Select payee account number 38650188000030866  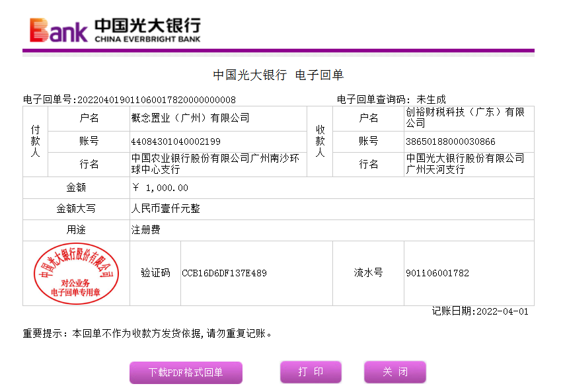[x=450, y=141]
